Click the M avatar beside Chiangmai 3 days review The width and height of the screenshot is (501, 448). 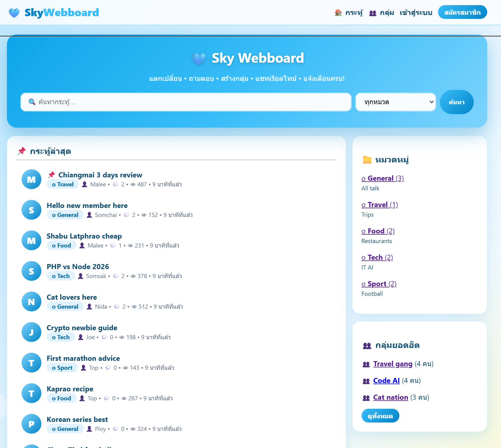click(x=31, y=179)
